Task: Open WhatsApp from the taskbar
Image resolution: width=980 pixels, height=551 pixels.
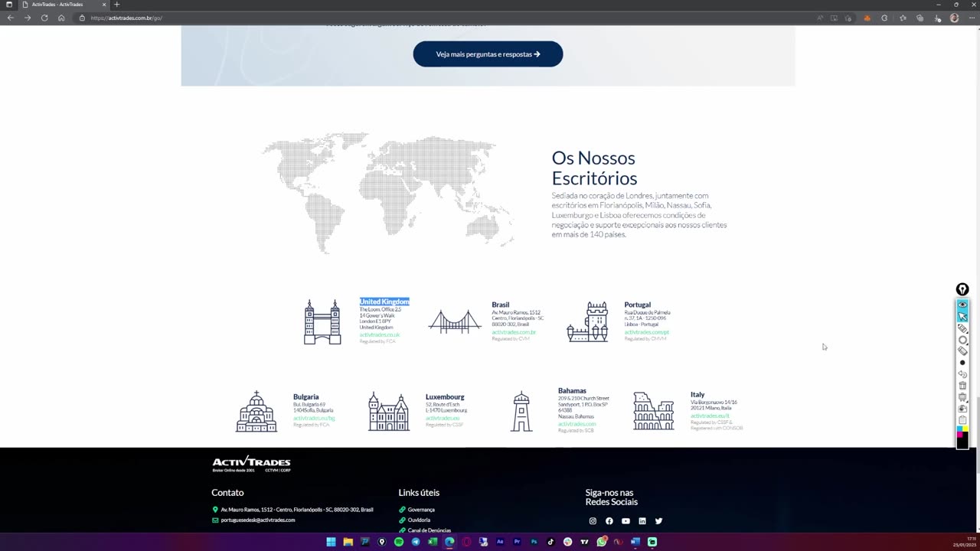Action: pos(602,542)
